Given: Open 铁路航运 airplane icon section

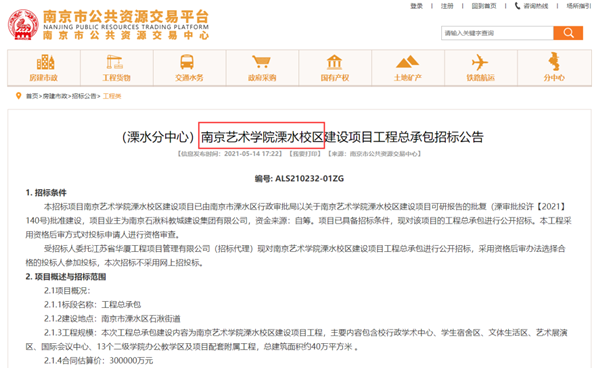Looking at the screenshot, I should click(481, 68).
